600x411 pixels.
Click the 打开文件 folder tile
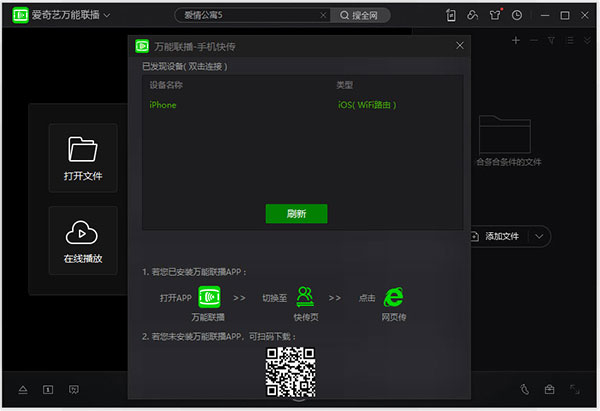point(83,158)
